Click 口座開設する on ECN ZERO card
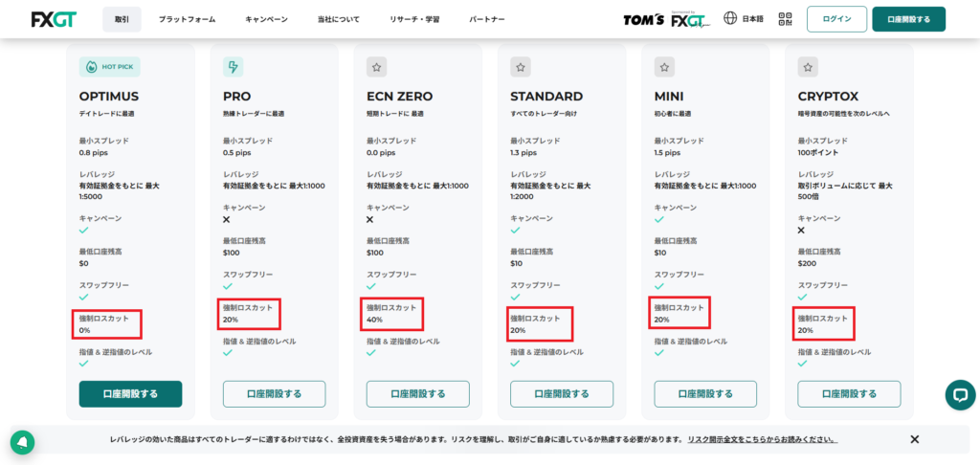Viewport: 980px width, 465px height. [418, 394]
